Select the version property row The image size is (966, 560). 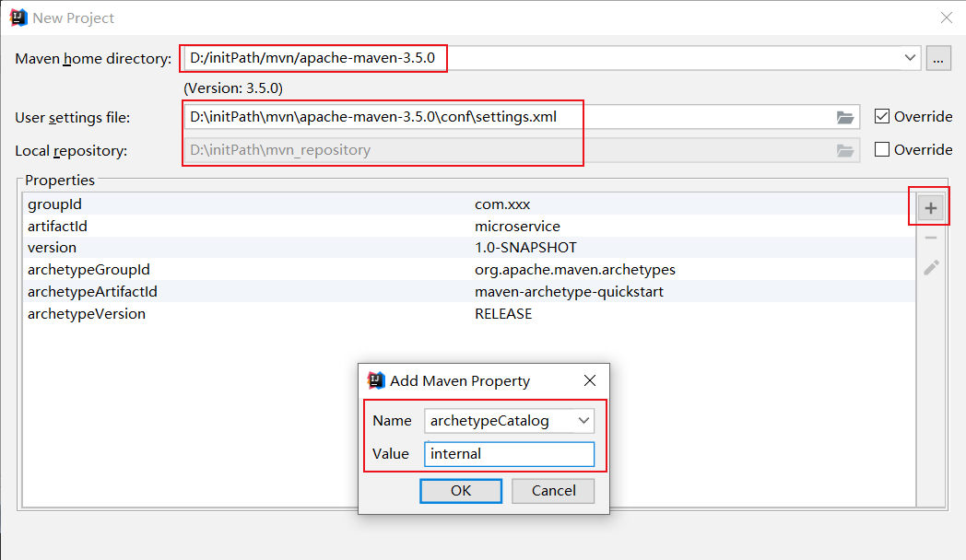pyautogui.click(x=469, y=248)
